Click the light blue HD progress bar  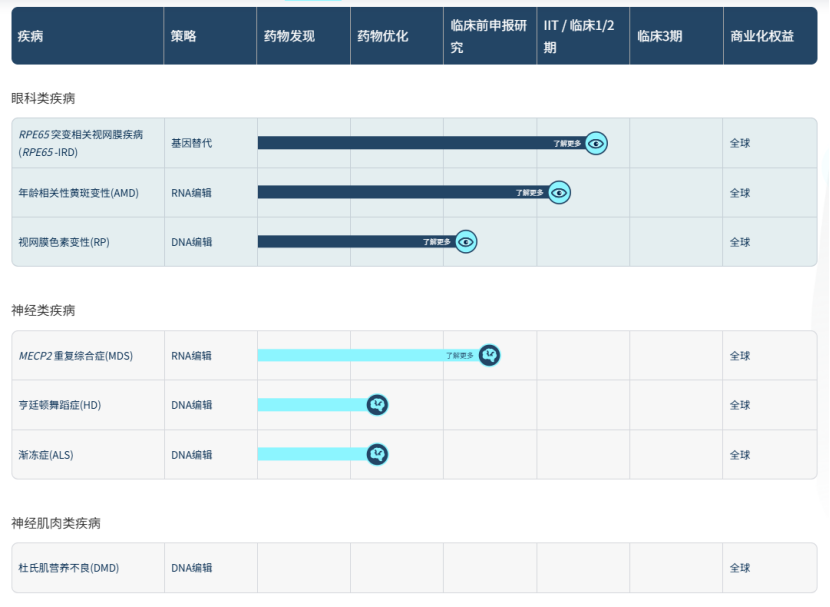click(311, 405)
